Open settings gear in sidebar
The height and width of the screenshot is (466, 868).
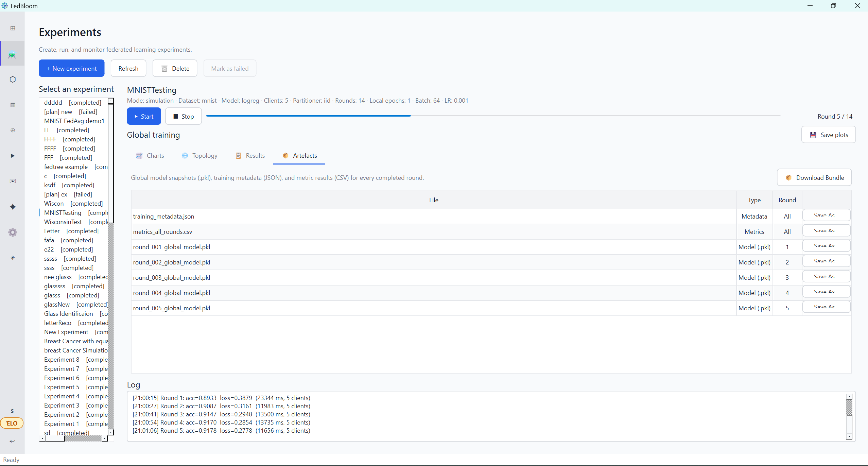[x=13, y=232]
